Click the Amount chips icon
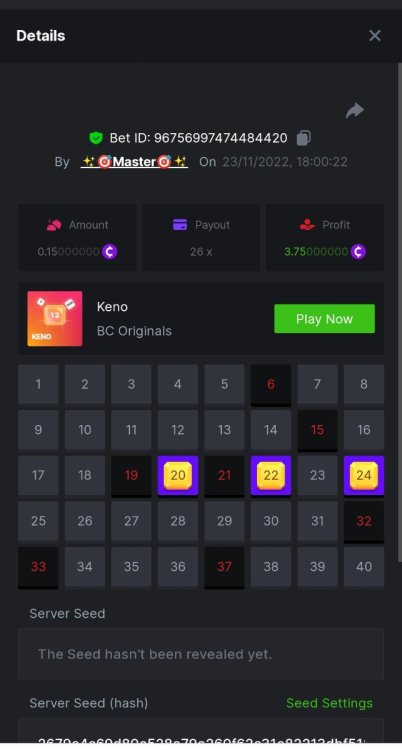 pyautogui.click(x=55, y=224)
